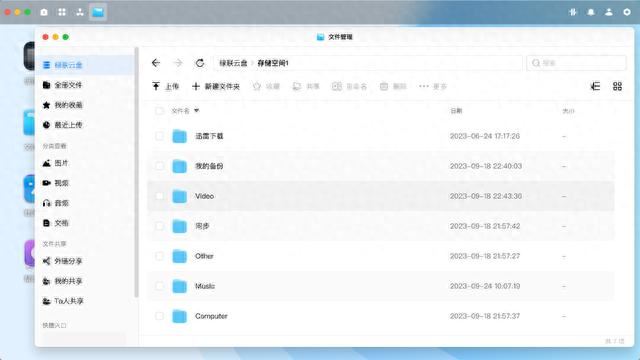Select 绿联云盘 in the sidebar
640x360 pixels.
(x=86, y=65)
